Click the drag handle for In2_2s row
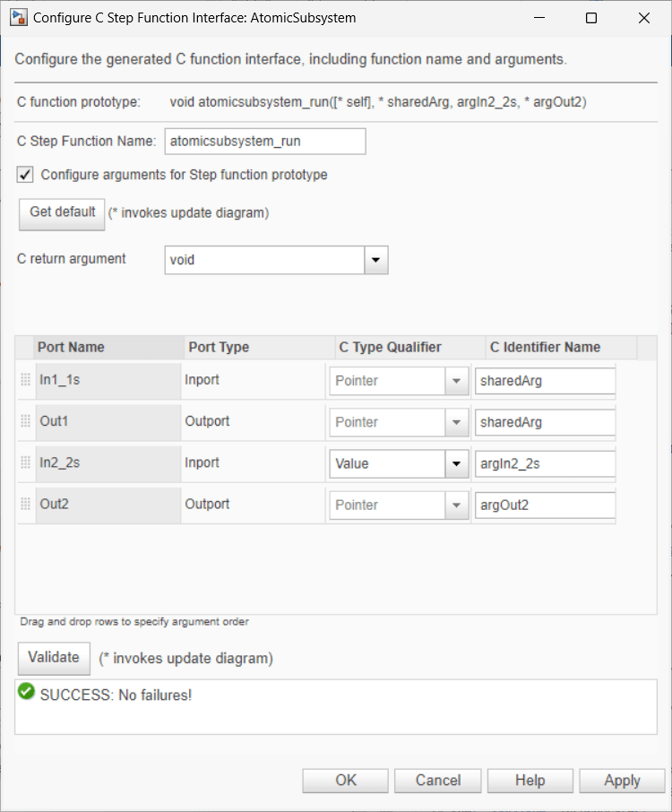Viewport: 672px width, 812px height. coord(25,463)
